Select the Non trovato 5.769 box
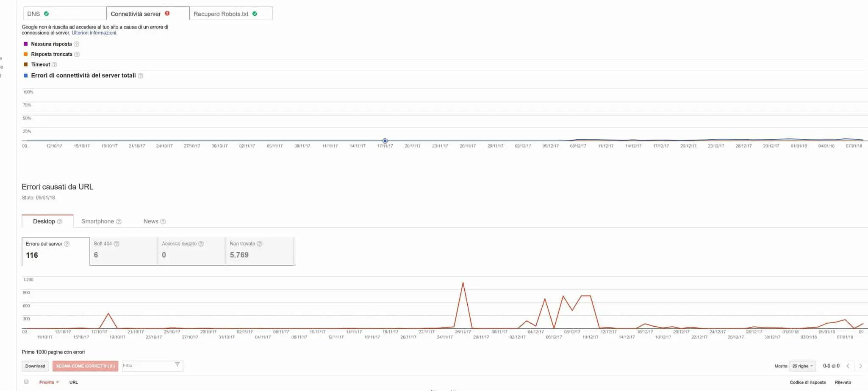 (260, 251)
